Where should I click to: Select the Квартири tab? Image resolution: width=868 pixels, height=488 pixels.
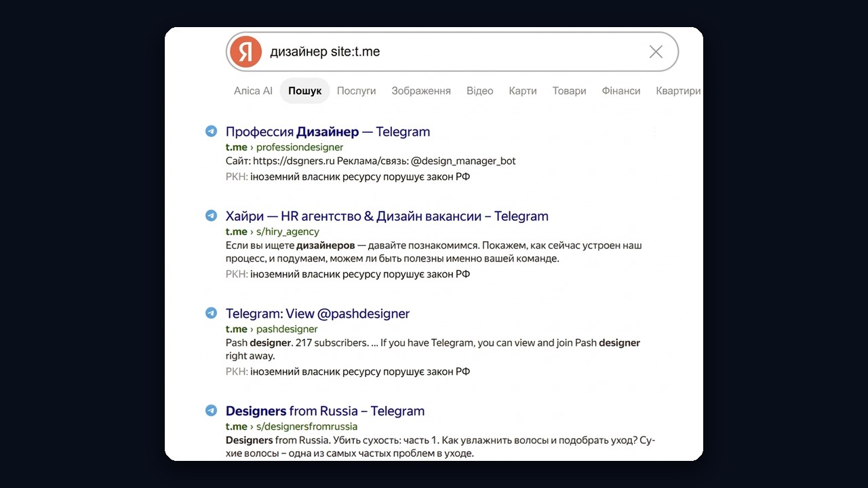[x=678, y=91]
